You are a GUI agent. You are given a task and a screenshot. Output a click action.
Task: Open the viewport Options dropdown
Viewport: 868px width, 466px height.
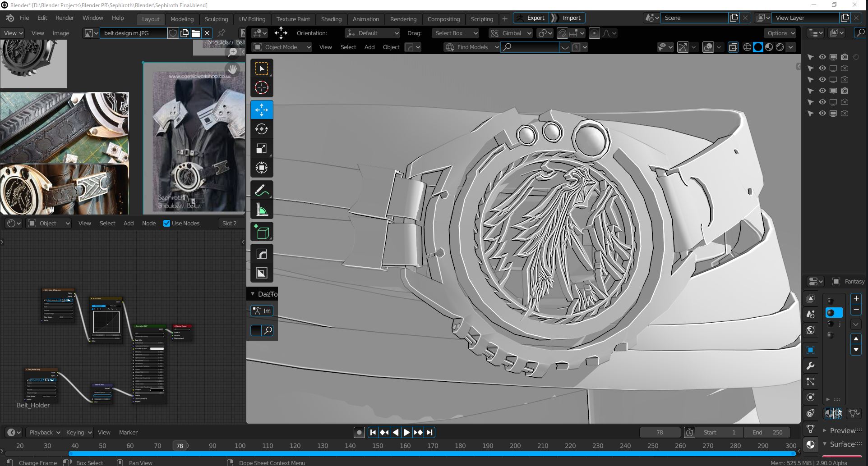781,33
